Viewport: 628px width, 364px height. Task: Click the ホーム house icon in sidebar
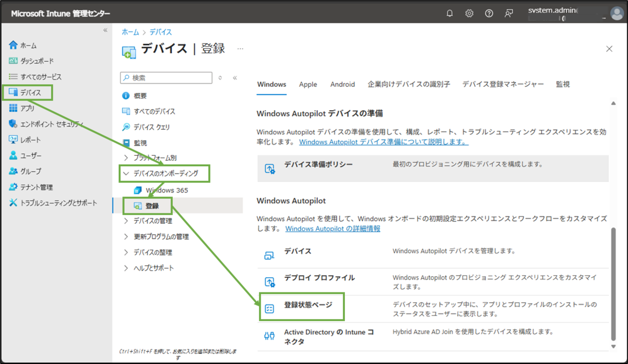[14, 45]
